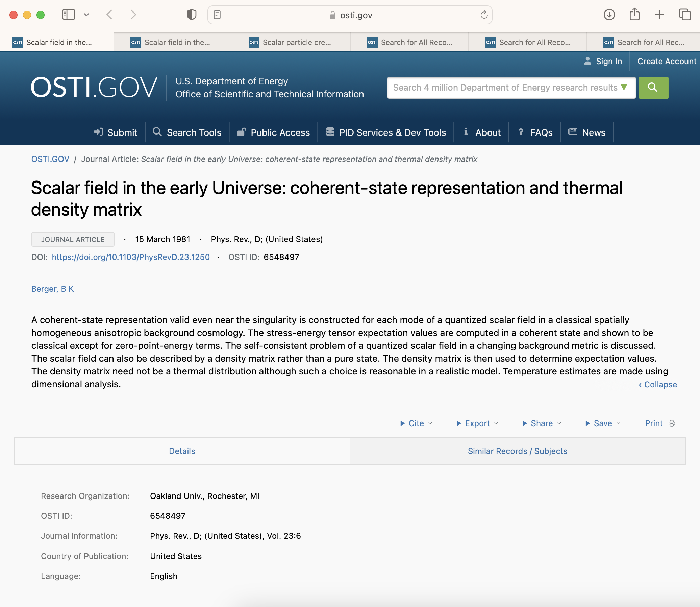This screenshot has width=700, height=607.
Task: Click Create Account link
Action: click(667, 61)
